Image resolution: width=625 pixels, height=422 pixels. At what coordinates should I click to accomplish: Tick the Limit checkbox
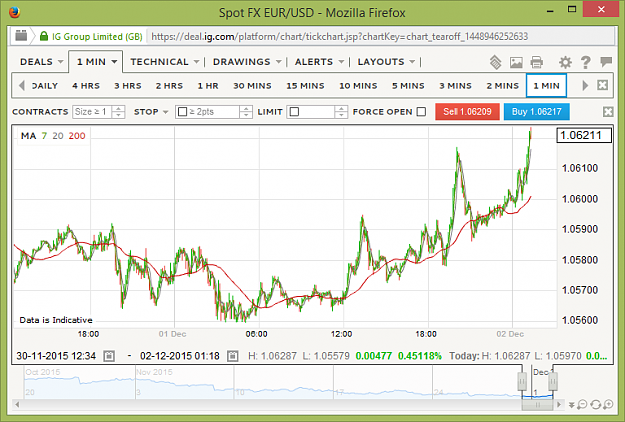[294, 112]
